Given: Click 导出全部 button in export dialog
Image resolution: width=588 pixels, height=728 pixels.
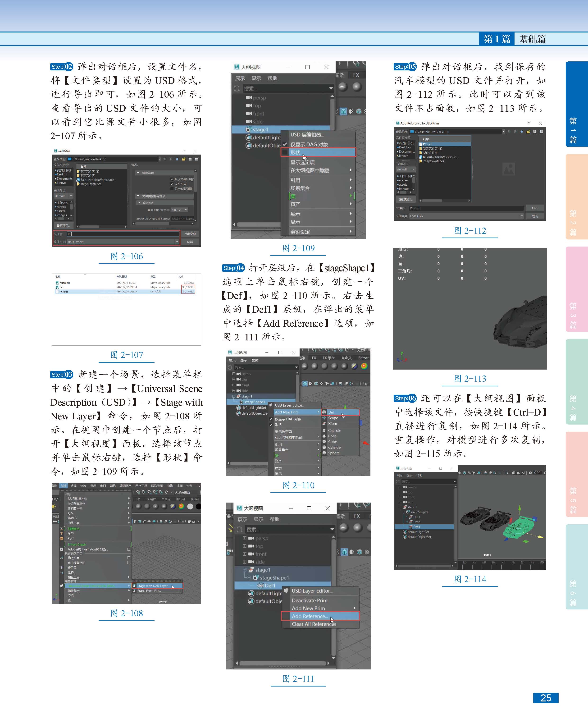Looking at the screenshot, I should [190, 234].
